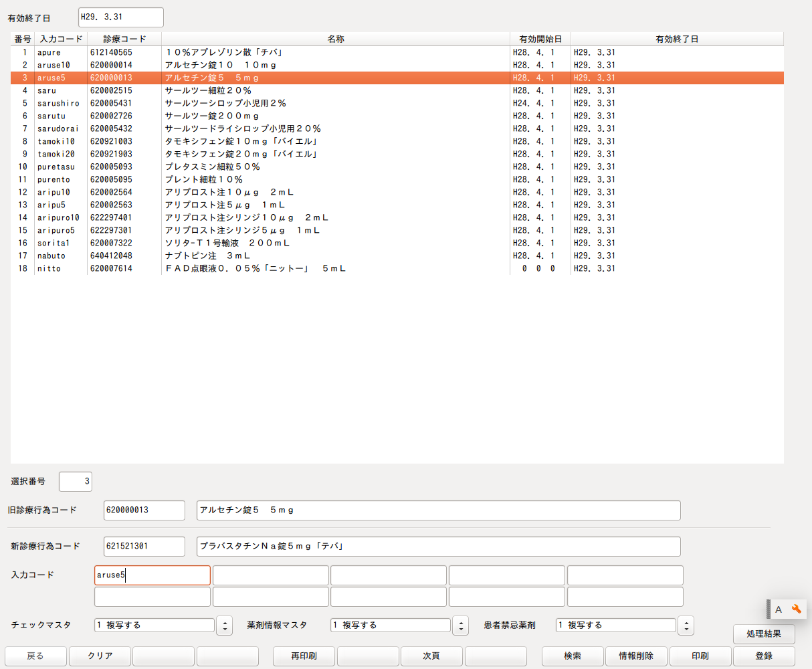Select row ソリタ-T1号輸液 200mL

point(397,243)
